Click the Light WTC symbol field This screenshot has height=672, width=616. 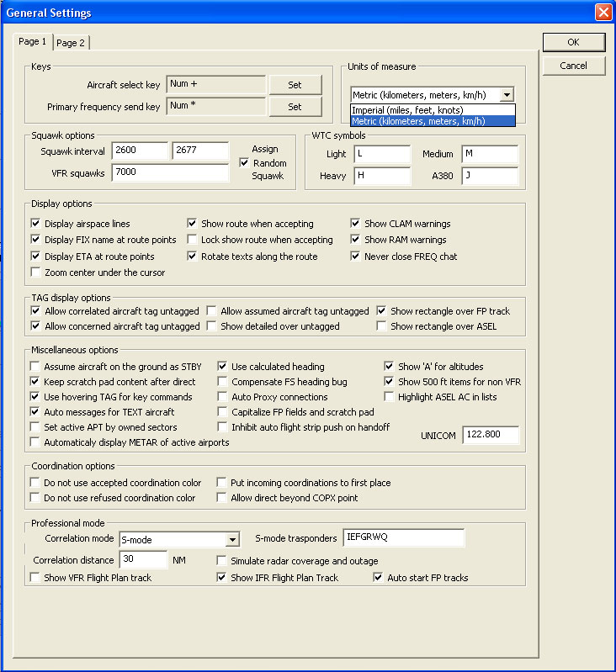[382, 154]
